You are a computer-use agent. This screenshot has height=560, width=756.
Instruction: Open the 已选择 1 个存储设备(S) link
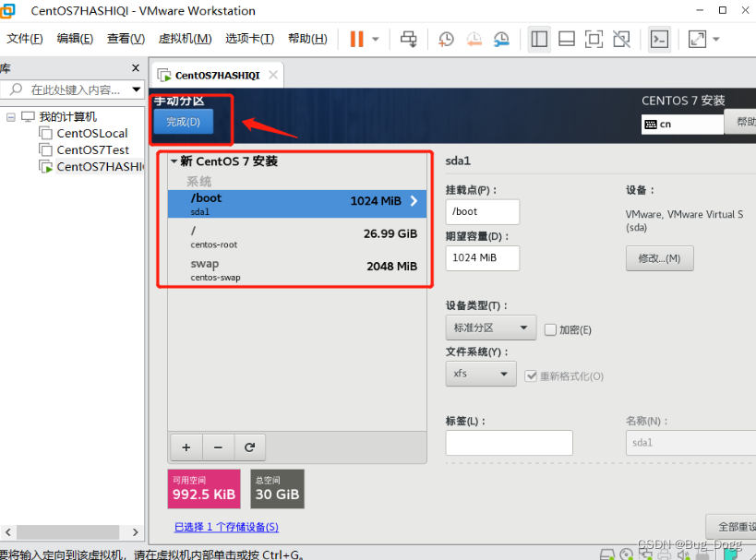click(x=226, y=527)
